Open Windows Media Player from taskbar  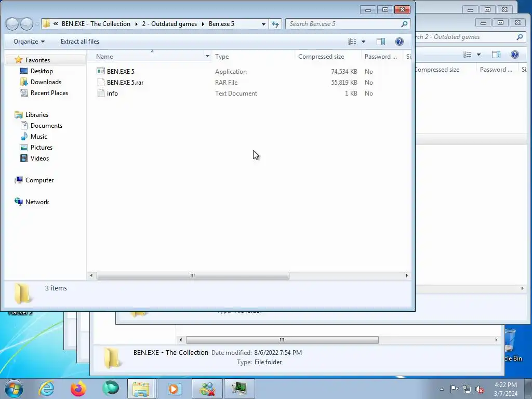174,389
